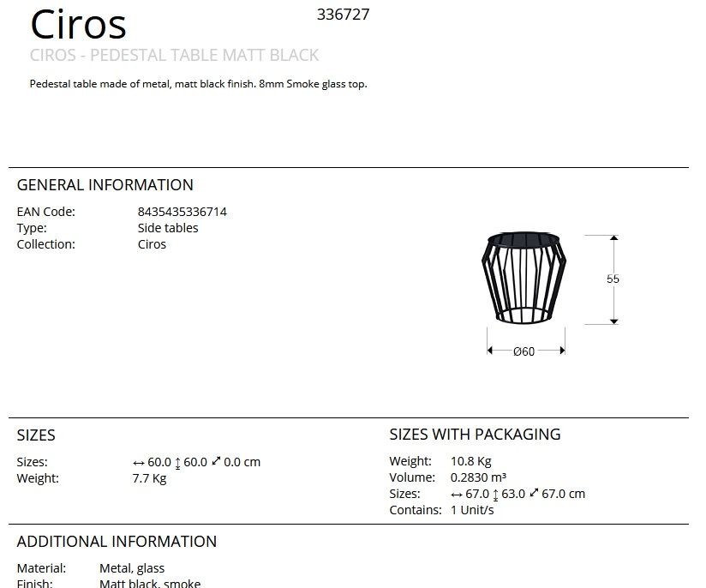Click the pedestal table description sentence
Viewport: 706px width, 588px height.
tap(199, 84)
